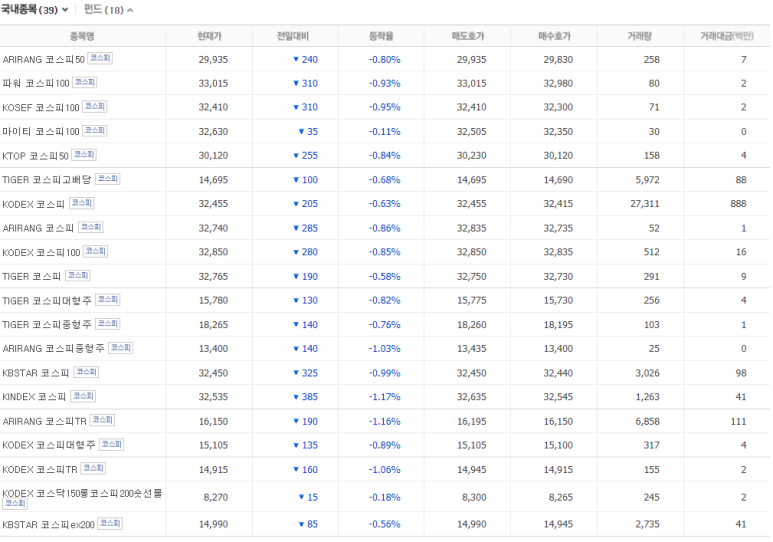The width and height of the screenshot is (773, 542).
Task: Open ARIRANG 코스피50 stock link
Action: [43, 59]
